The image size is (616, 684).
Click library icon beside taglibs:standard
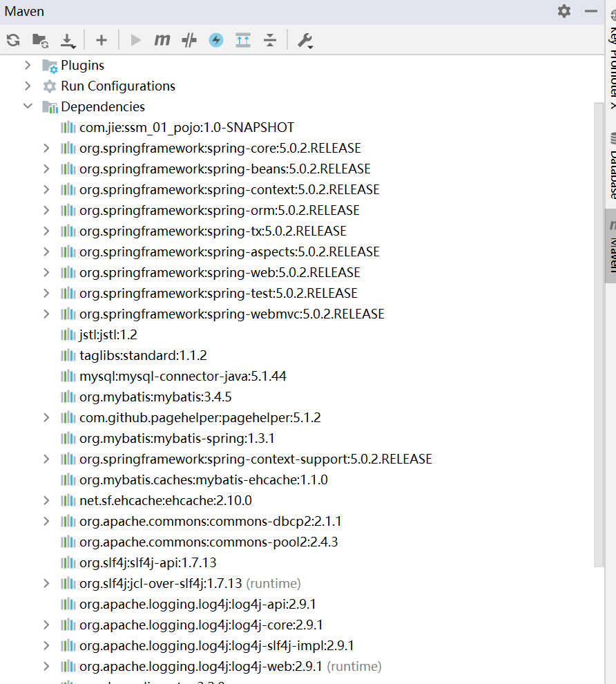[x=68, y=356]
